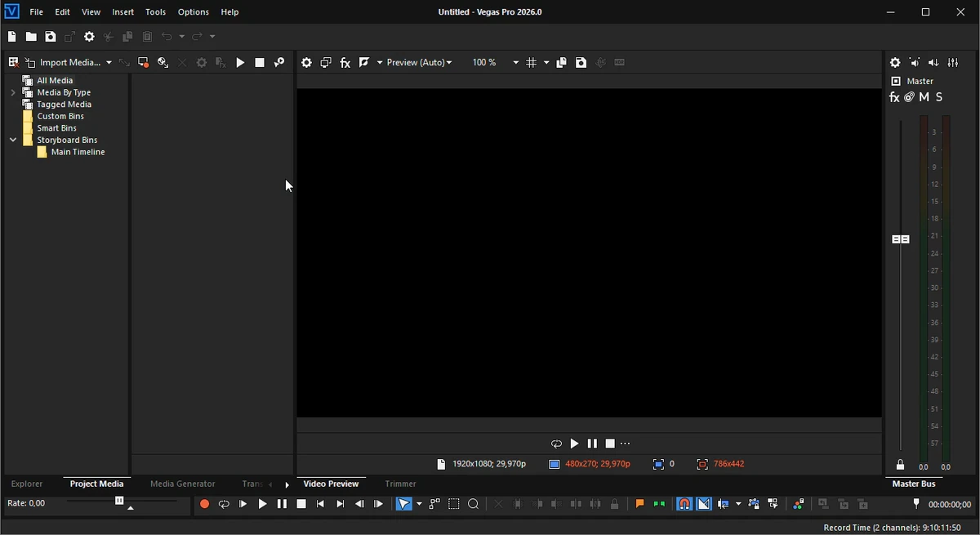Toggle Video Preview on external monitor
Screen dimensions: 980x535
(326, 63)
